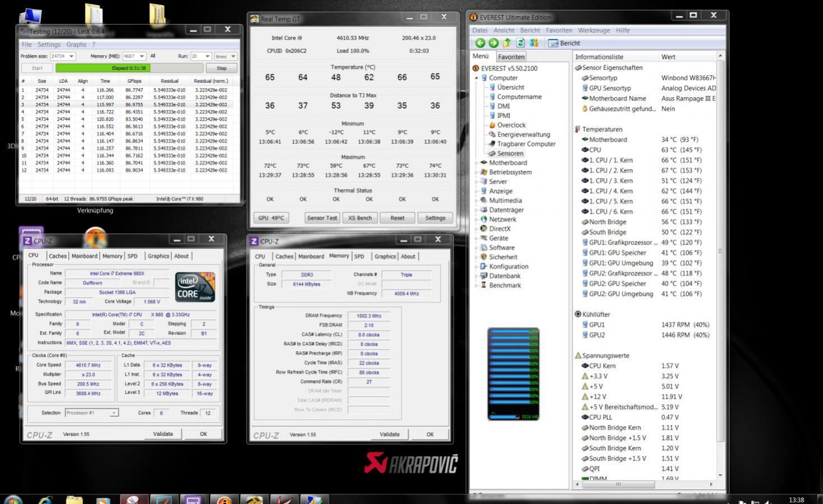Open the Werkzeuge menu in EVEREST
This screenshot has height=504, width=823.
[x=593, y=30]
